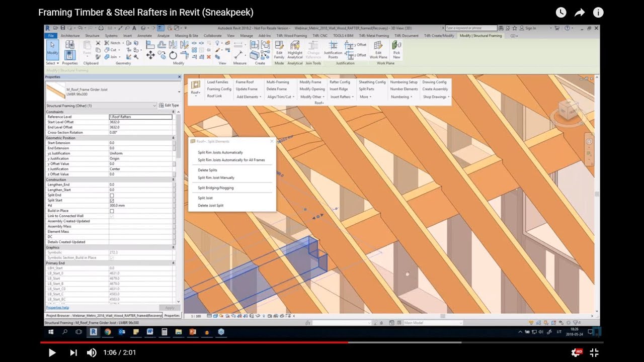Image resolution: width=644 pixels, height=362 pixels.
Task: Switch to the Structure ribbon tab
Action: pyautogui.click(x=92, y=36)
